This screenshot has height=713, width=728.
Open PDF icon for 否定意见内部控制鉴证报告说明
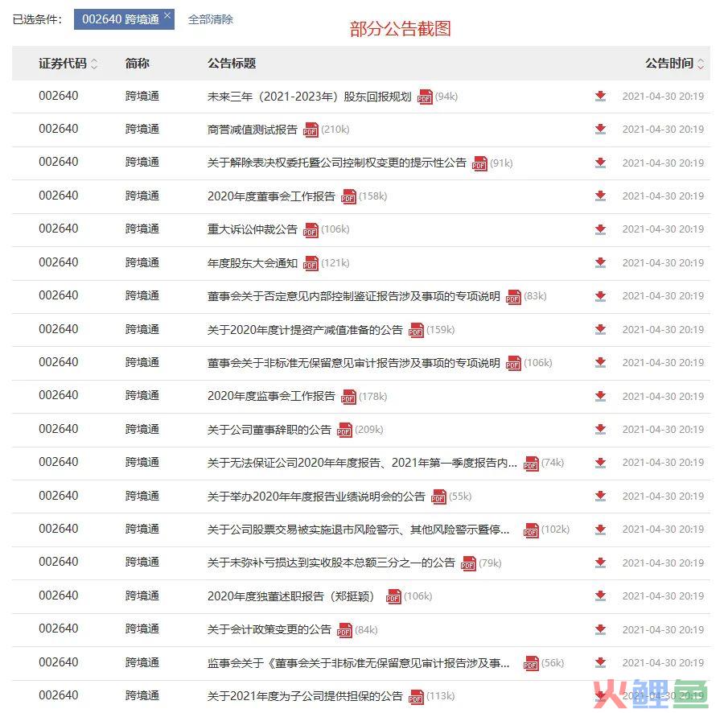pos(513,297)
